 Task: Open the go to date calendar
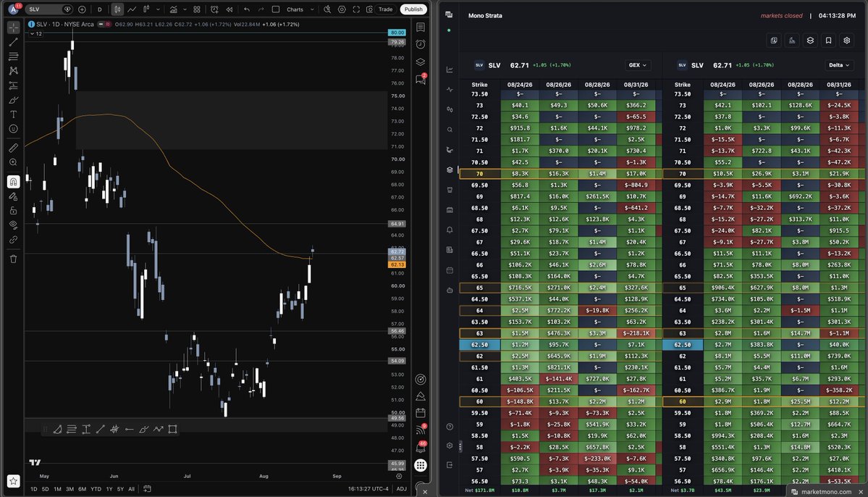point(147,489)
